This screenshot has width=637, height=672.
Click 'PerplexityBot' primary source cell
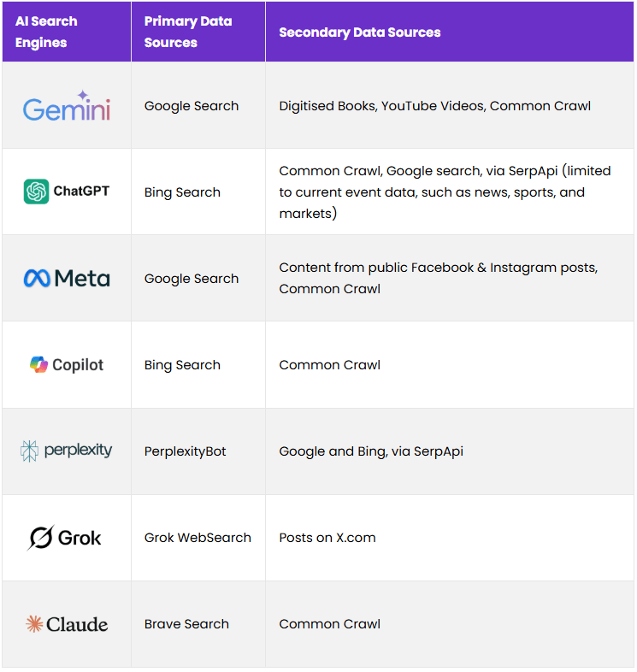[x=186, y=451]
